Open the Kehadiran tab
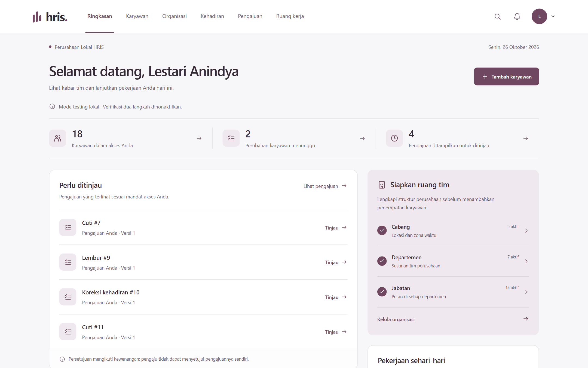The width and height of the screenshot is (588, 368). click(x=212, y=16)
